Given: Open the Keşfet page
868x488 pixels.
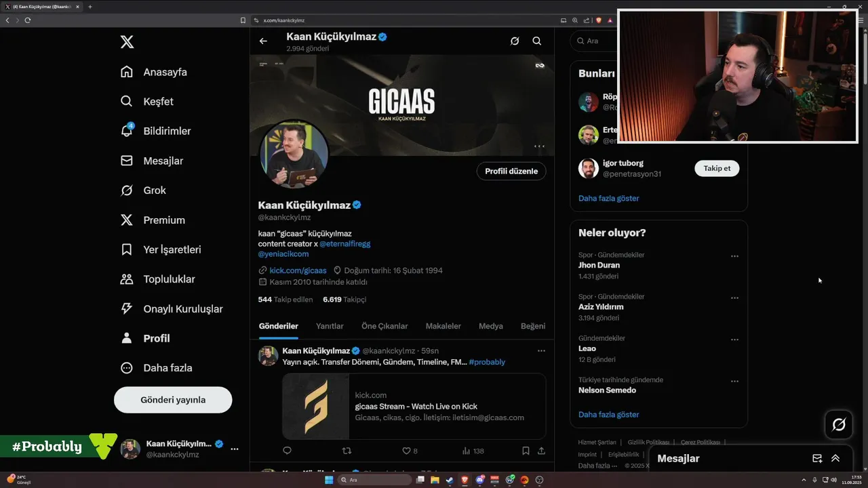Looking at the screenshot, I should 146,102.
